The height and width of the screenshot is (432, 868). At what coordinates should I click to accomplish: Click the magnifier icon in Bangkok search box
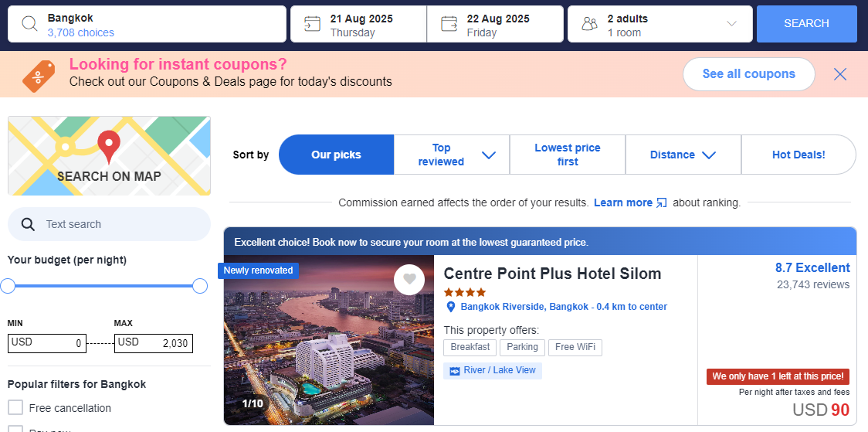(29, 24)
